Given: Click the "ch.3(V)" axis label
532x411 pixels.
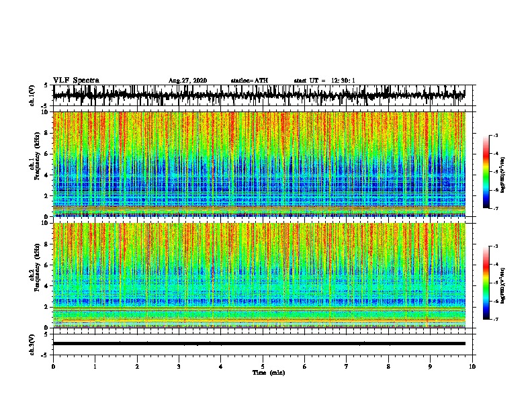Looking at the screenshot, I should (x=32, y=345).
